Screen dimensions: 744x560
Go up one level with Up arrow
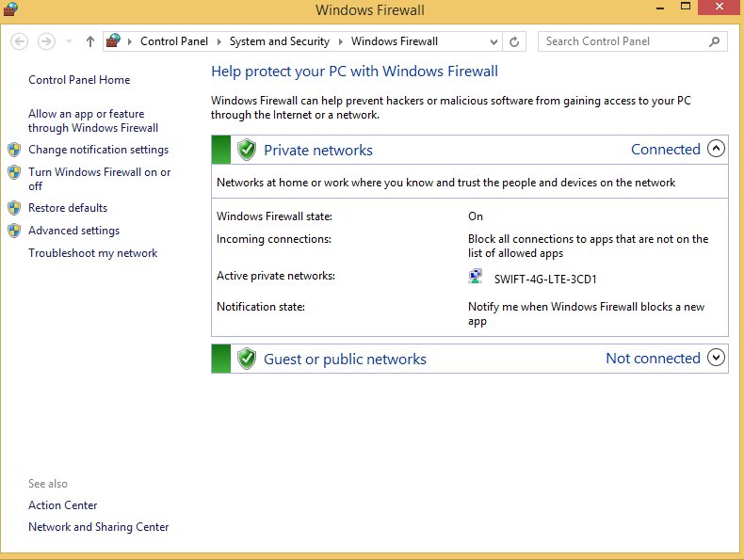[90, 41]
